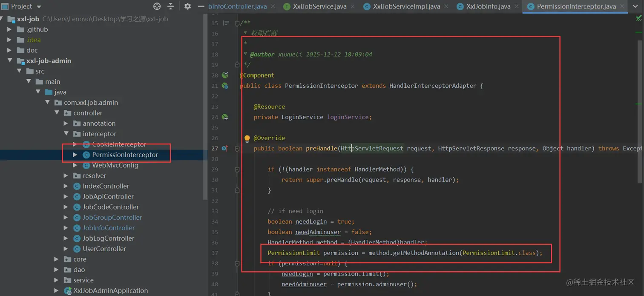Click autowired dependency gutter icon line 24

click(x=225, y=117)
